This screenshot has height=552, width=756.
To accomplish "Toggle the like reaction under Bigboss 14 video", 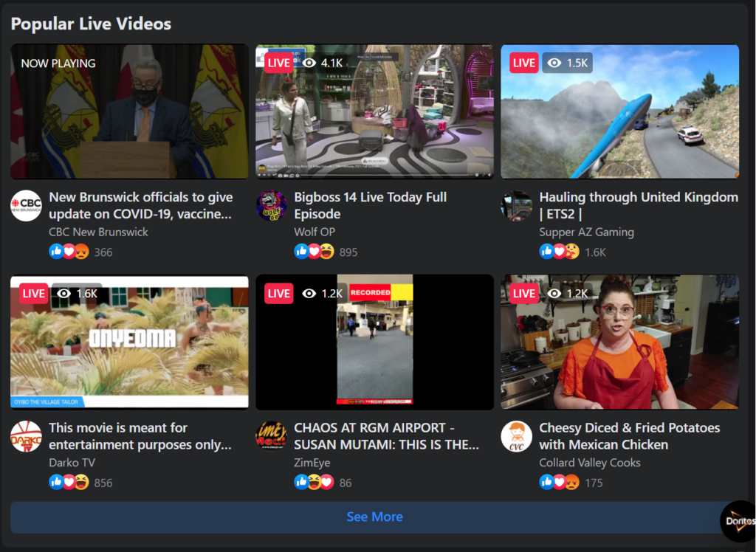I will 300,252.
